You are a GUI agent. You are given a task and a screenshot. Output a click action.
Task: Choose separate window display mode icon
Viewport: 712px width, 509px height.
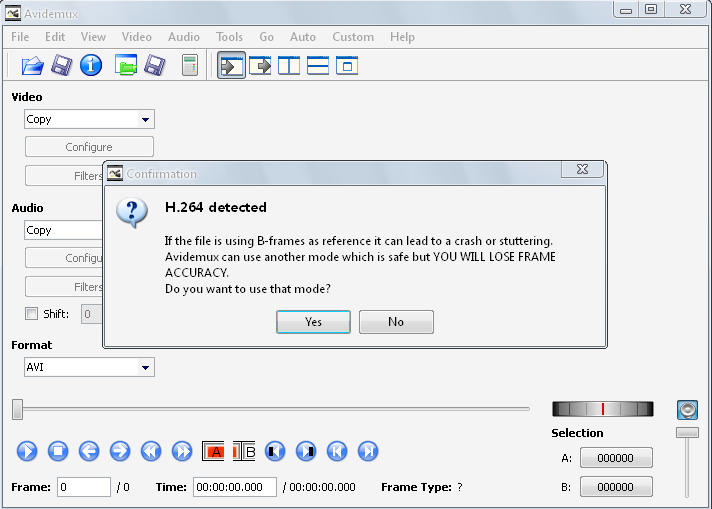tap(347, 66)
